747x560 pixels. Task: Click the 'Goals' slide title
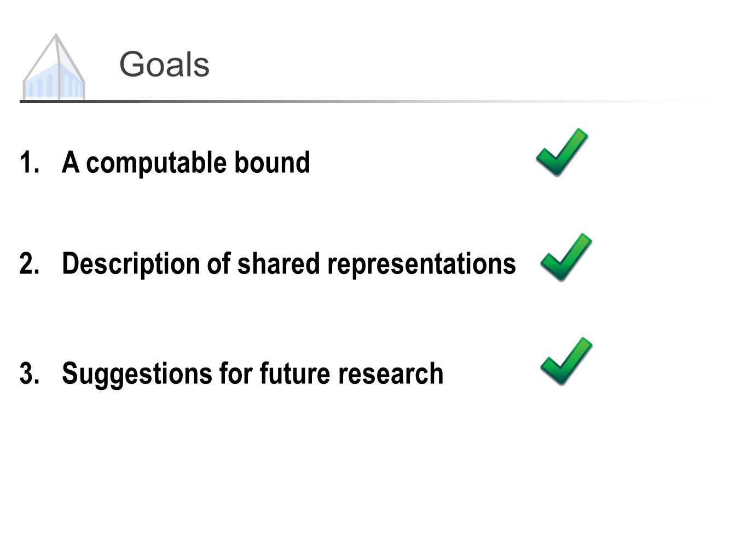164,65
